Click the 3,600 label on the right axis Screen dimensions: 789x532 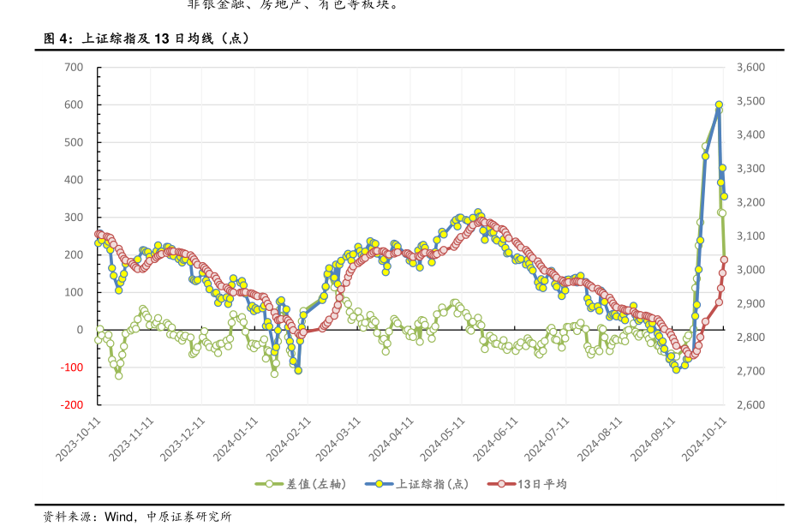pyautogui.click(x=750, y=68)
